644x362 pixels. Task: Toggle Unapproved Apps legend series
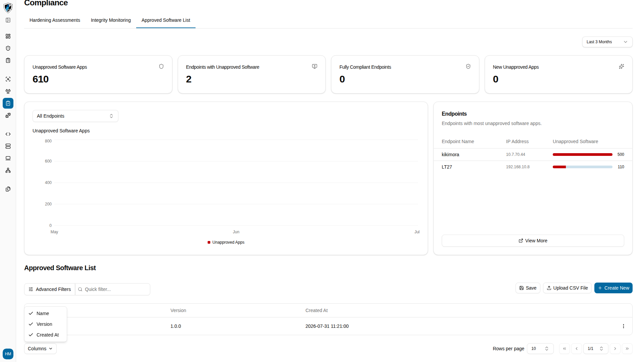pos(226,242)
